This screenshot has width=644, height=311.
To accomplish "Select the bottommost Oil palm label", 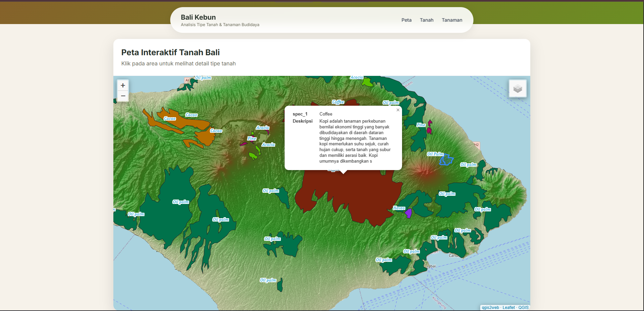I will (268, 280).
